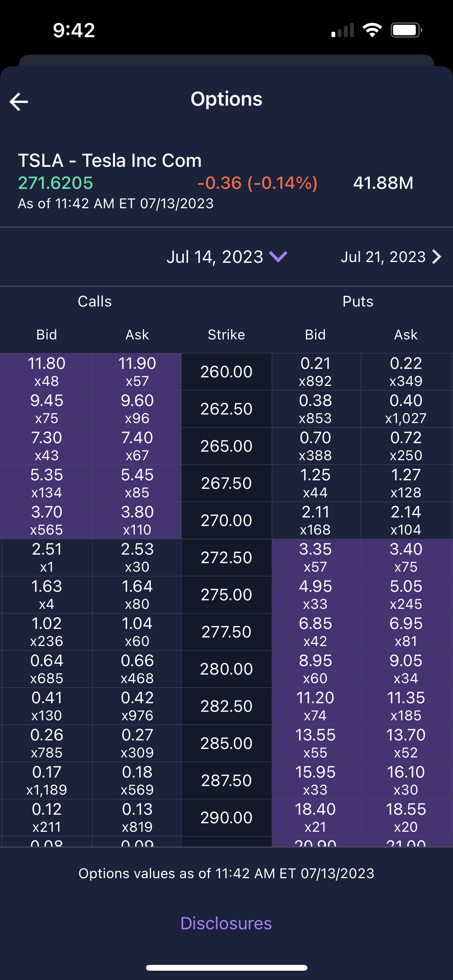Tap the right chevron after Jul 21, 2023

437,257
